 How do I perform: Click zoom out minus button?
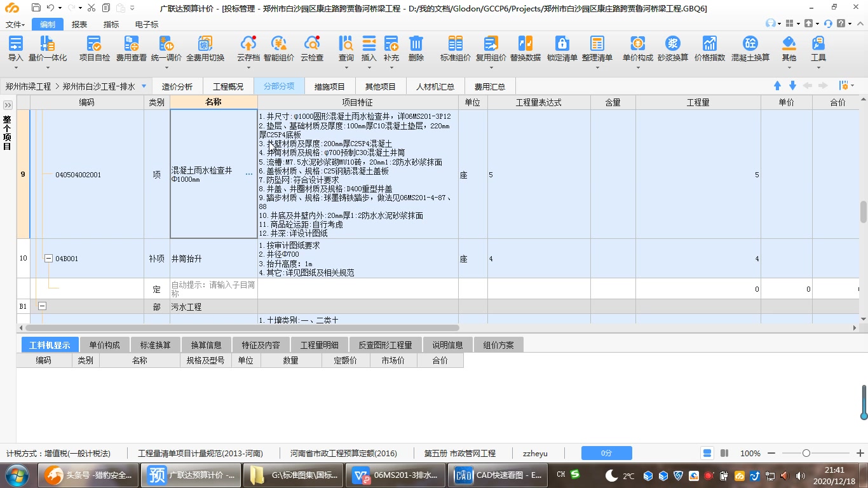773,453
